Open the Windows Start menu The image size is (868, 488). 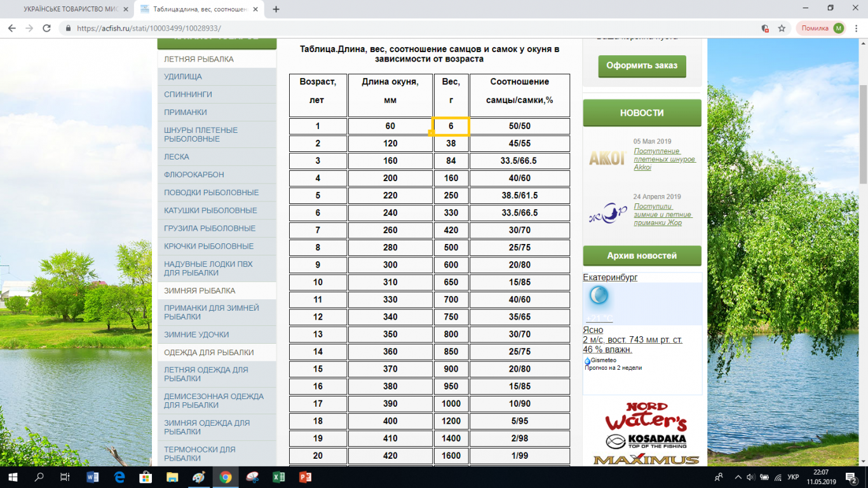click(13, 477)
